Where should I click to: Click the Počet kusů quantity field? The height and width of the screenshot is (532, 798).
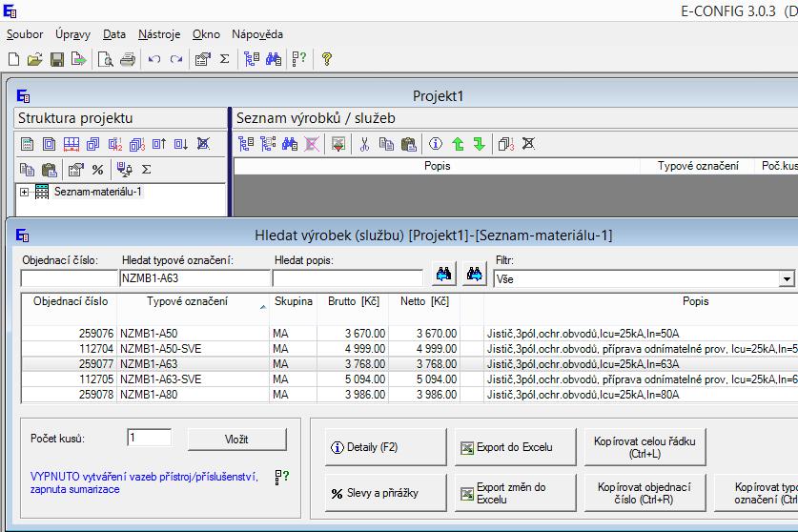149,438
